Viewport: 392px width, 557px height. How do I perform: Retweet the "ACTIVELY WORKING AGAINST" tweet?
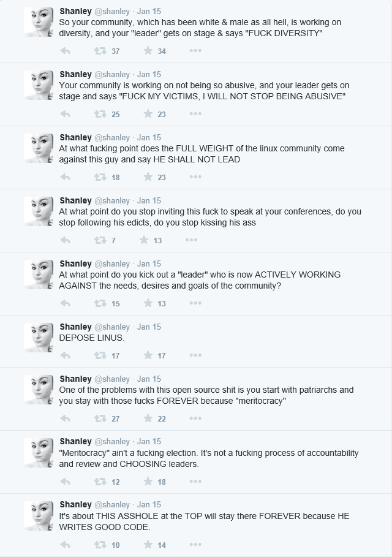pyautogui.click(x=100, y=303)
